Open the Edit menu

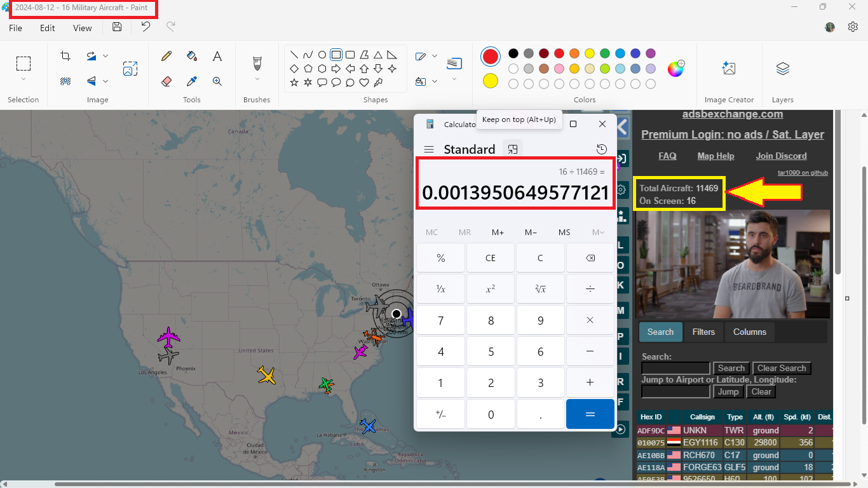(48, 28)
